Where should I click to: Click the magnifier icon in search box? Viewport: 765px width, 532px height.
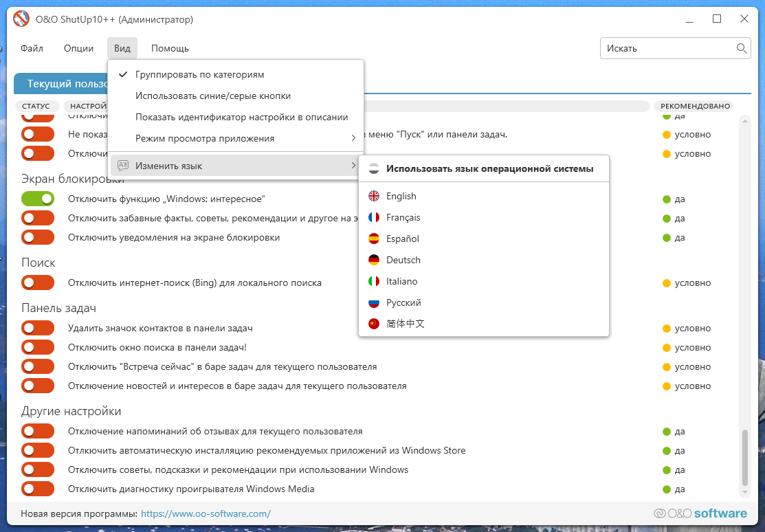[x=741, y=48]
